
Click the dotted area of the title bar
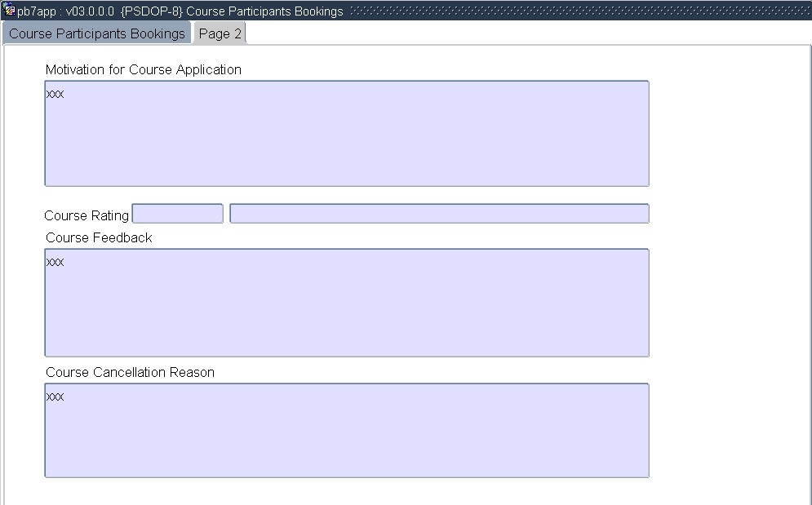pyautogui.click(x=571, y=11)
